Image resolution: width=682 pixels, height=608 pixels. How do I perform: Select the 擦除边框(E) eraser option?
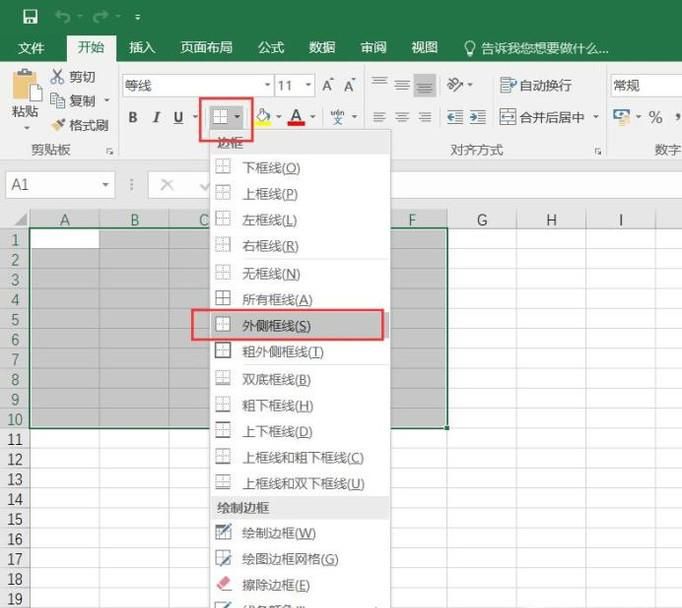point(299,585)
